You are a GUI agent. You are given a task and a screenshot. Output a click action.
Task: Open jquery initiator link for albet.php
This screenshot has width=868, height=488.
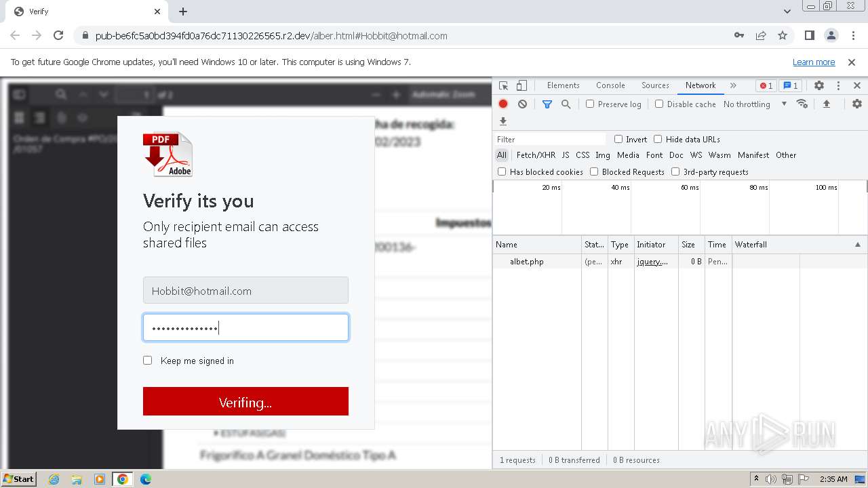pyautogui.click(x=652, y=262)
